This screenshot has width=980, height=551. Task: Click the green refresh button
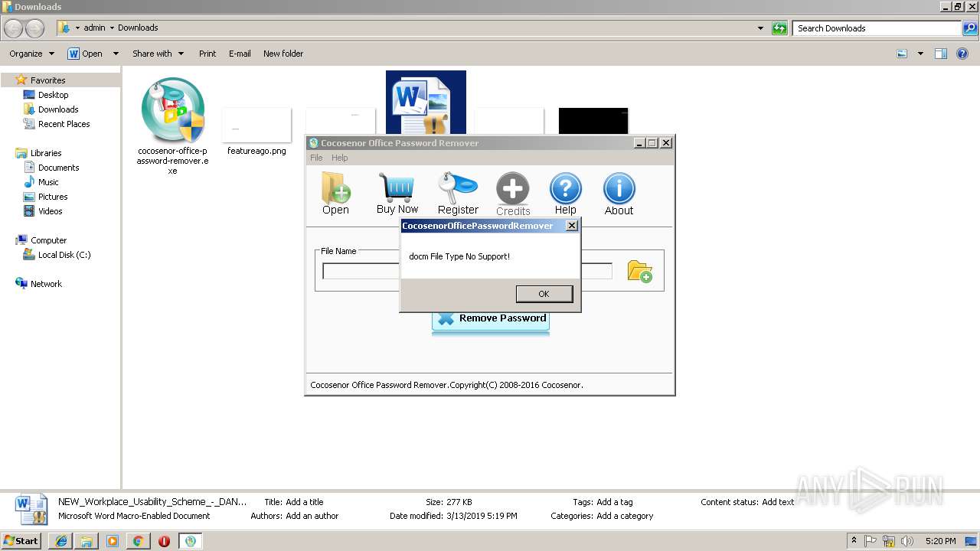[x=779, y=28]
